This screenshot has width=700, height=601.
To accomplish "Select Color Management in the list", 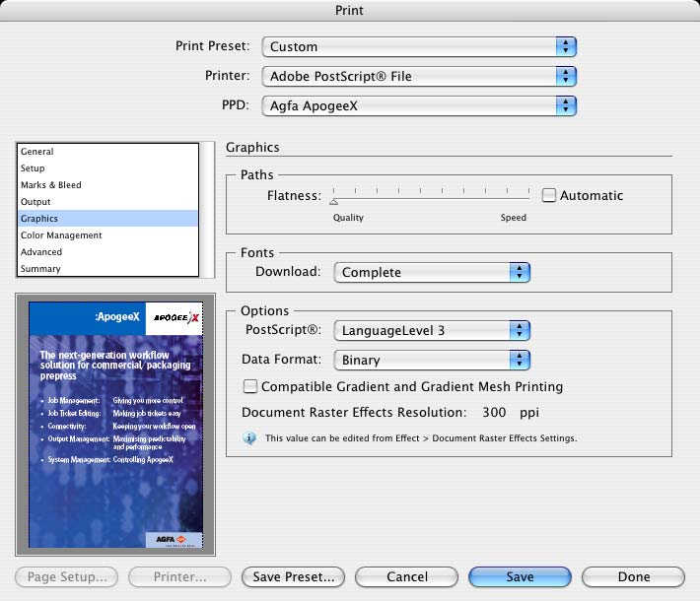I will [107, 235].
